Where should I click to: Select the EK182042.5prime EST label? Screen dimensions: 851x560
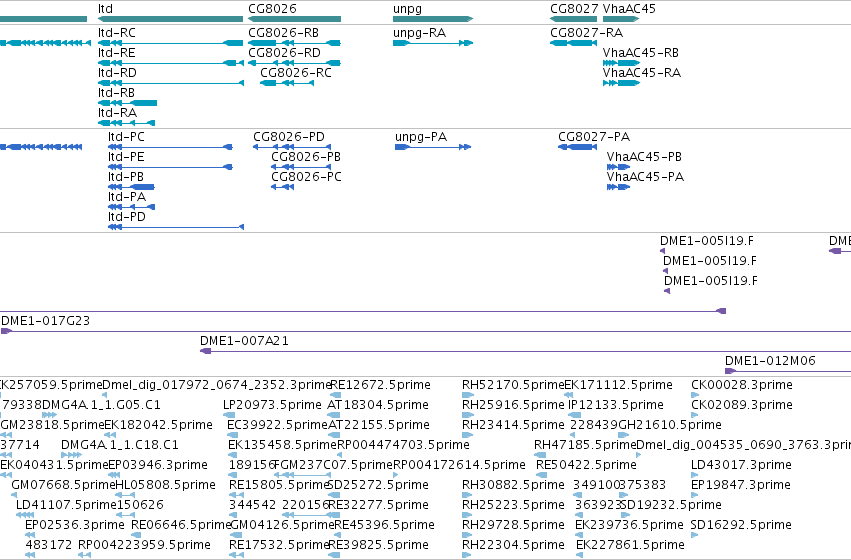pos(158,425)
